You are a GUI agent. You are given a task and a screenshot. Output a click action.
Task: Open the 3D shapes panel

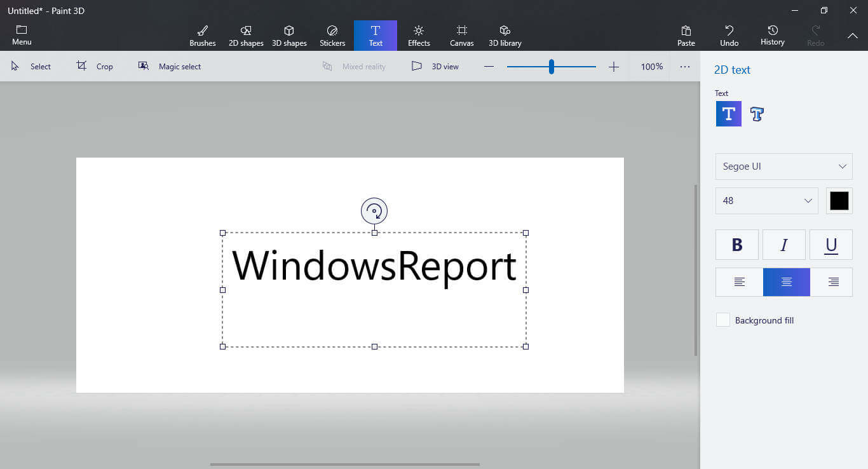tap(289, 36)
